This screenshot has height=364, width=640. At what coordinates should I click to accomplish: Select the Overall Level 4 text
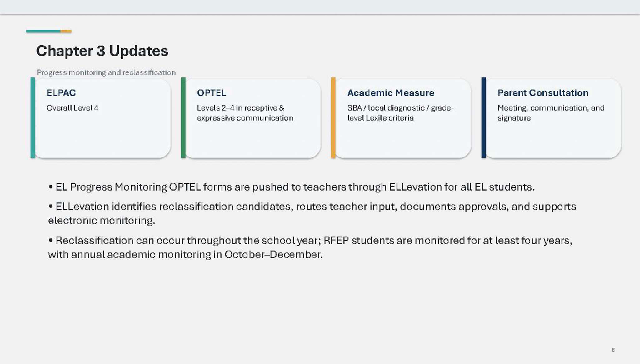[72, 108]
